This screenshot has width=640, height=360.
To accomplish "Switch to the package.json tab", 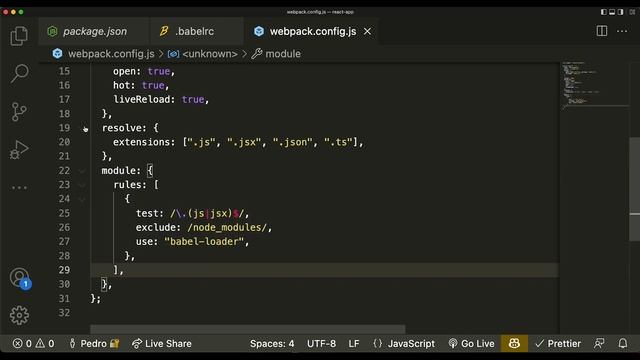I will (94, 31).
